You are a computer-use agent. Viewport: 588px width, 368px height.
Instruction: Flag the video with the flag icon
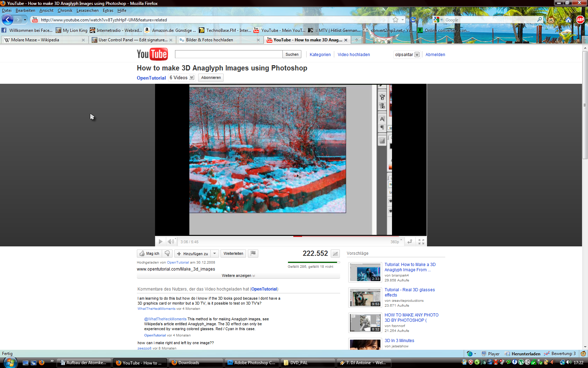click(x=253, y=253)
